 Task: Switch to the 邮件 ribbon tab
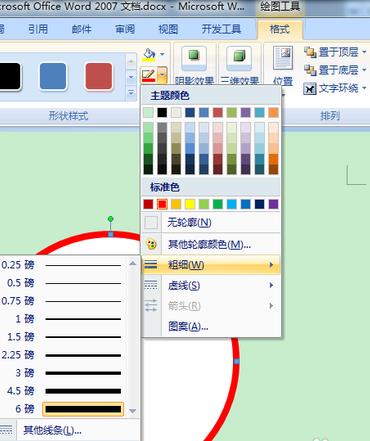click(82, 29)
